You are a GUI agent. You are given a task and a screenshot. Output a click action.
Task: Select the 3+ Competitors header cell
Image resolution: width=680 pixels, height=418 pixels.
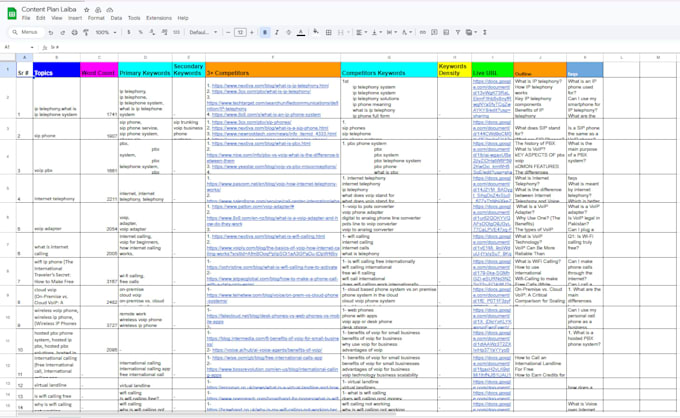tap(273, 70)
